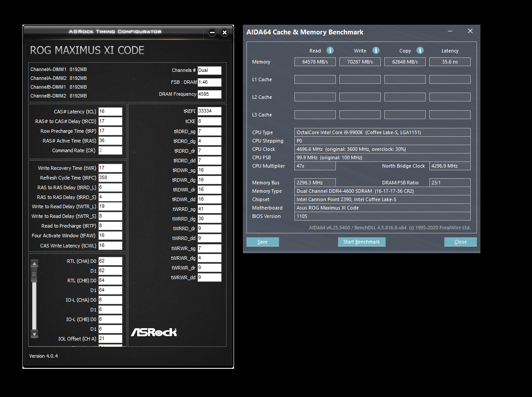Click the CAS# Latency (tCL) field

click(x=110, y=112)
